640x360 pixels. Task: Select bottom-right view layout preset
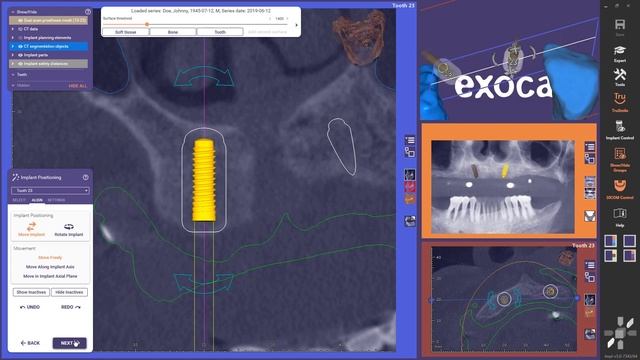point(629,256)
